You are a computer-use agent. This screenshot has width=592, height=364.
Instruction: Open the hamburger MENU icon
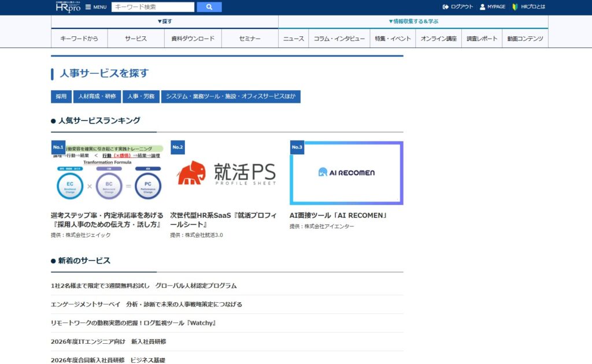88,7
